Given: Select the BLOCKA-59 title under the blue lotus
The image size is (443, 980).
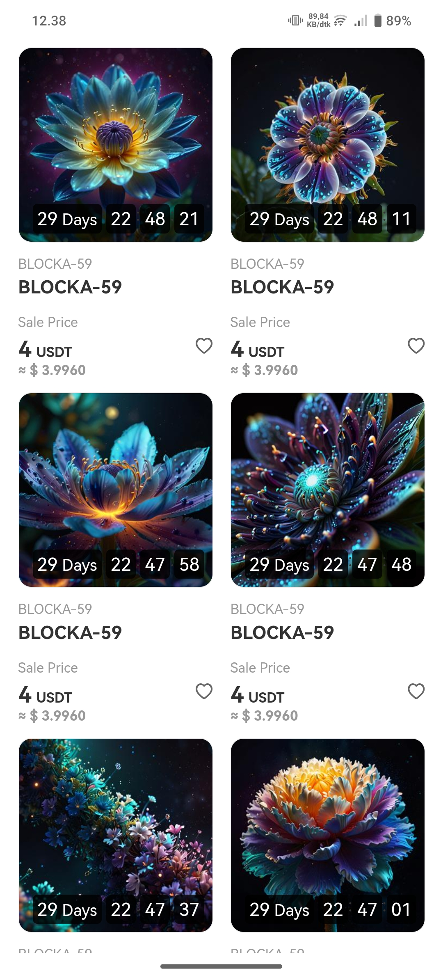Looking at the screenshot, I should tap(70, 287).
